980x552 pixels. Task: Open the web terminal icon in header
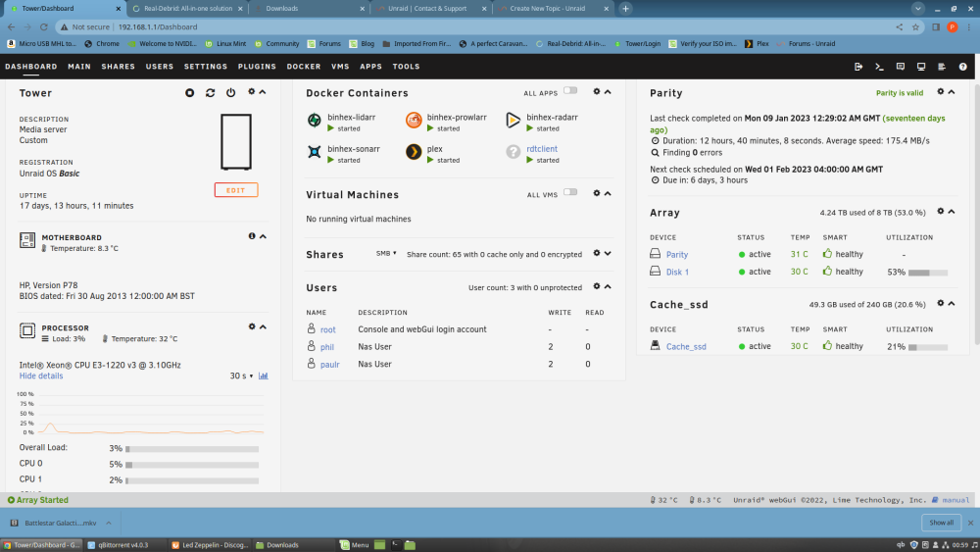click(x=879, y=67)
